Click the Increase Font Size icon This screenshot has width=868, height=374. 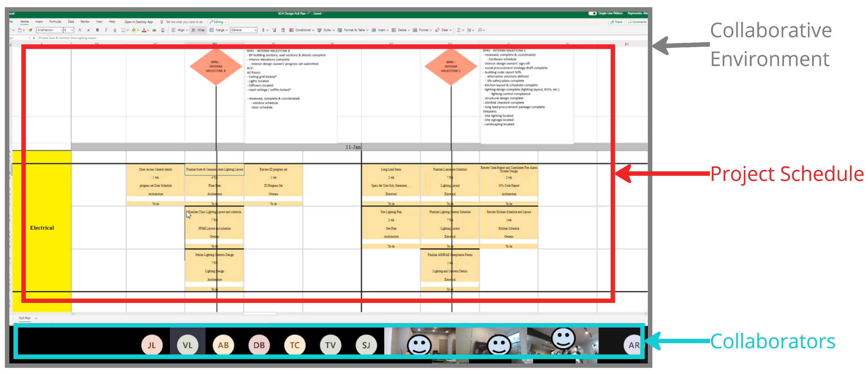click(x=80, y=30)
